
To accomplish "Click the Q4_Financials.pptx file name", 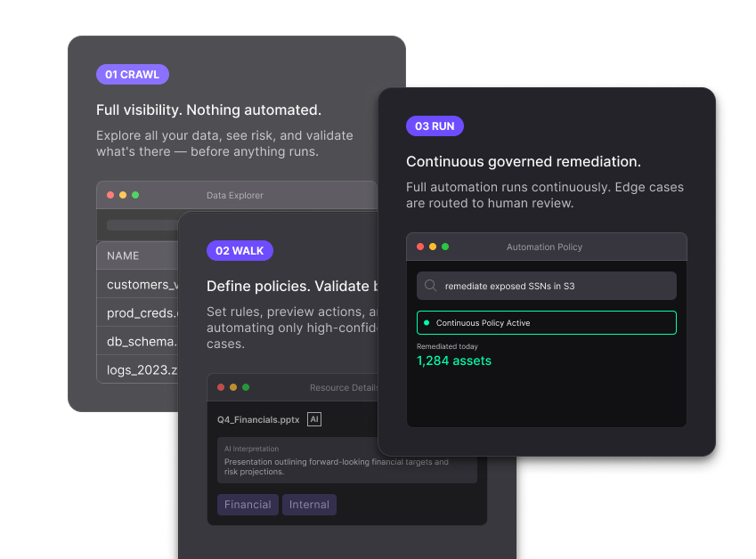I will point(258,420).
